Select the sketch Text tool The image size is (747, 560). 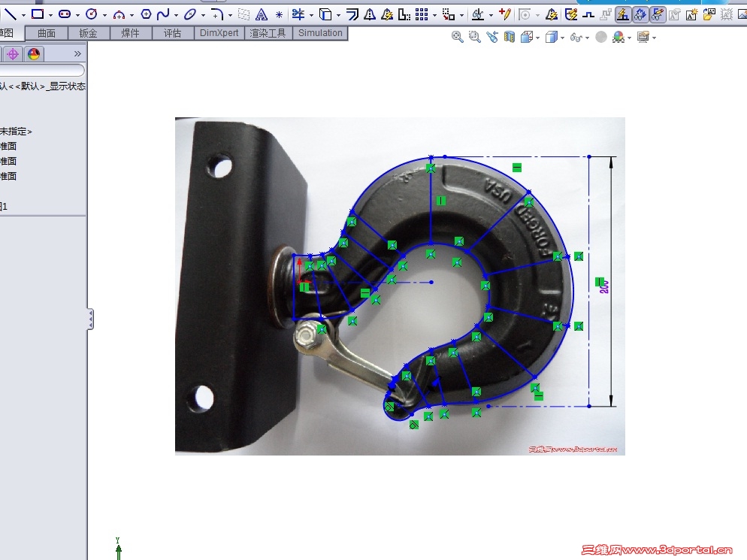coord(262,15)
